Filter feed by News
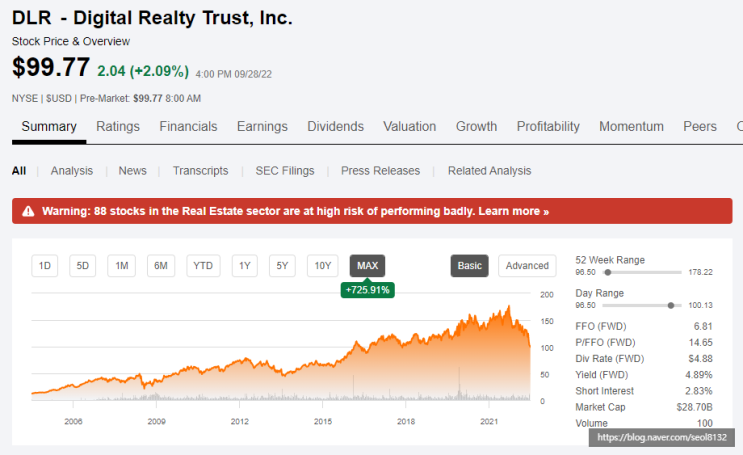The image size is (743, 455). click(x=133, y=171)
